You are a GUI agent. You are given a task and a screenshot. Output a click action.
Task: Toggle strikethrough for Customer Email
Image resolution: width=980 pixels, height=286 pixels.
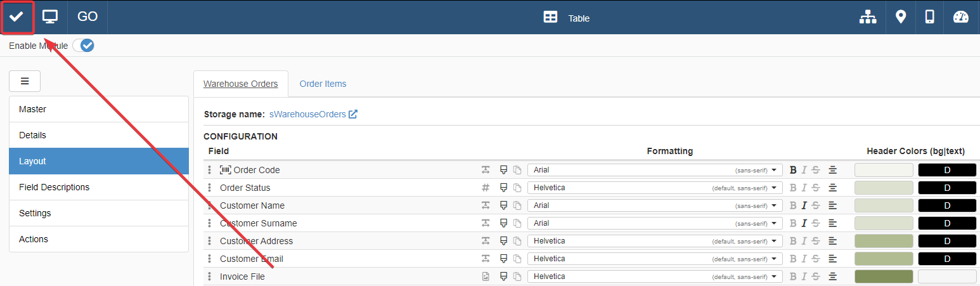(x=815, y=259)
